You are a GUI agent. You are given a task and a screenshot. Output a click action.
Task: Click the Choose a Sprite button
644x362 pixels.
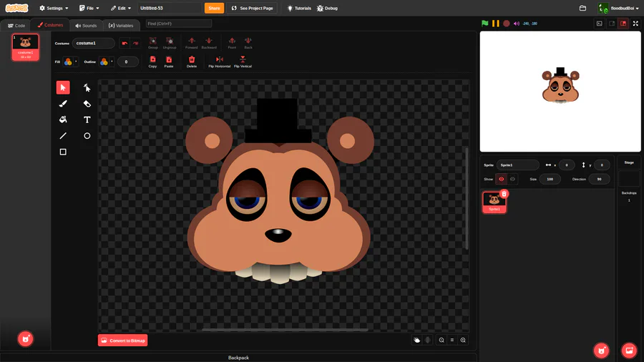[x=601, y=350]
